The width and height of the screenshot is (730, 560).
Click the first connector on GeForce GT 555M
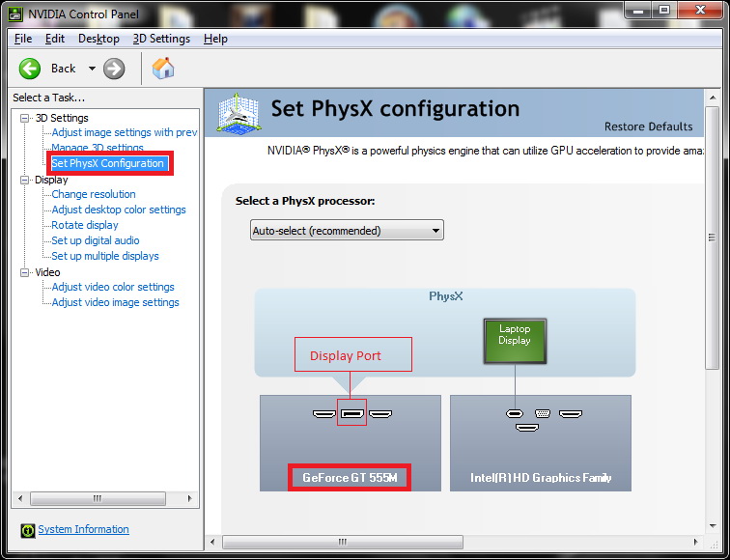324,413
